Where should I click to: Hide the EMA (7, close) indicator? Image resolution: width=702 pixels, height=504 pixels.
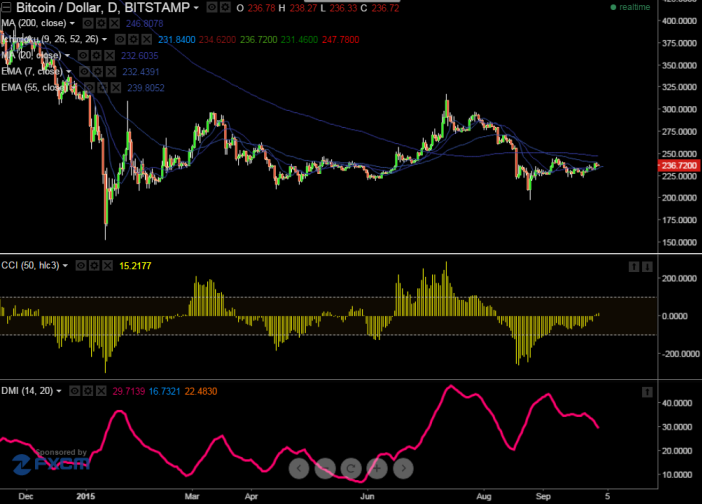tap(85, 72)
